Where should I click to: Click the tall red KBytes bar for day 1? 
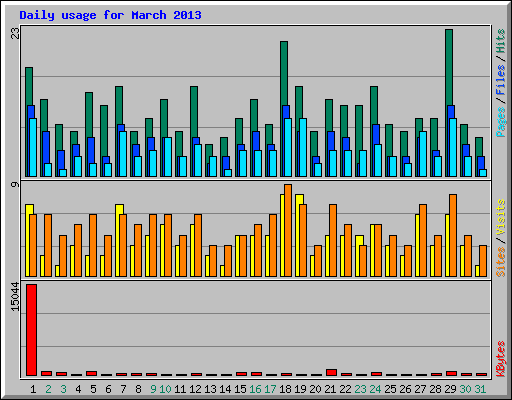tap(31, 330)
